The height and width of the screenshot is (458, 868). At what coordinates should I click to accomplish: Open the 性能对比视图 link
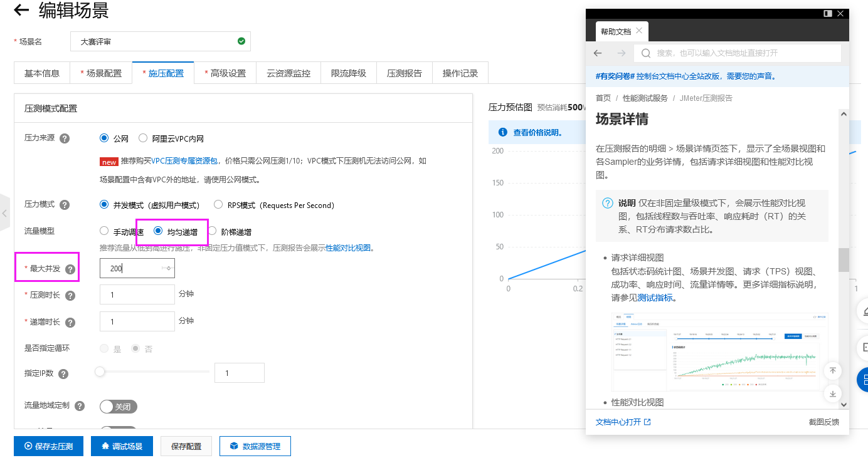pos(348,247)
